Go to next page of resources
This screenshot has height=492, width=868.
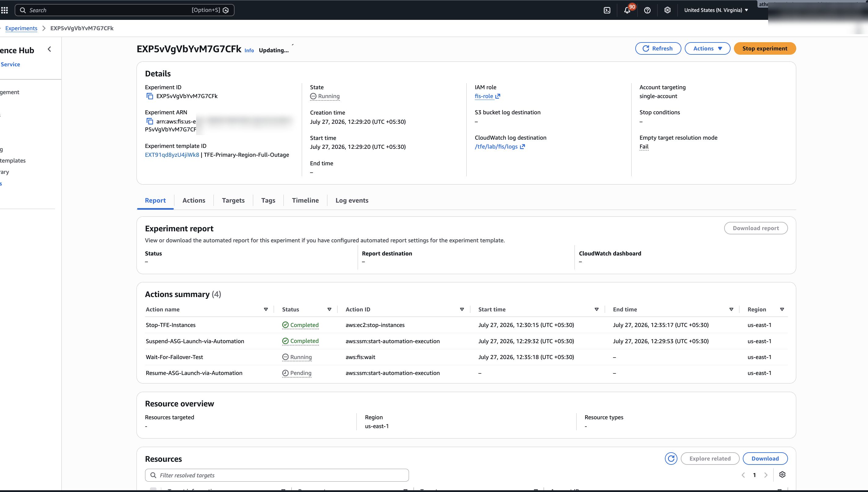[x=766, y=475]
